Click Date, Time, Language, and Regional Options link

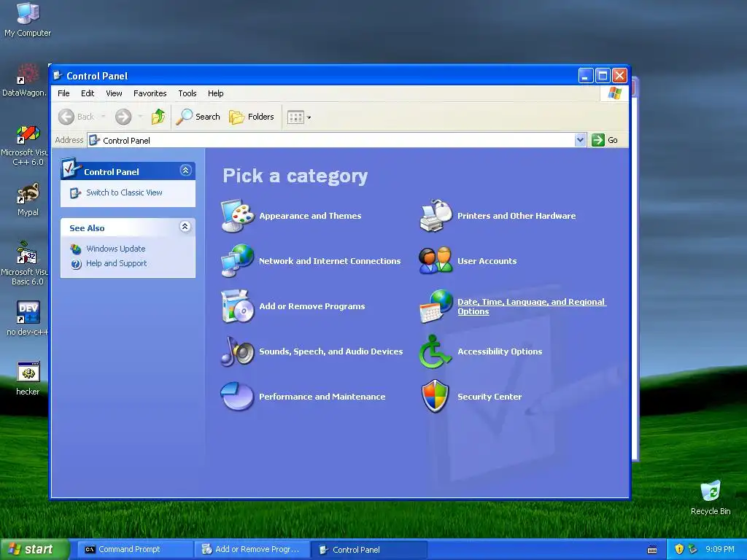(532, 306)
